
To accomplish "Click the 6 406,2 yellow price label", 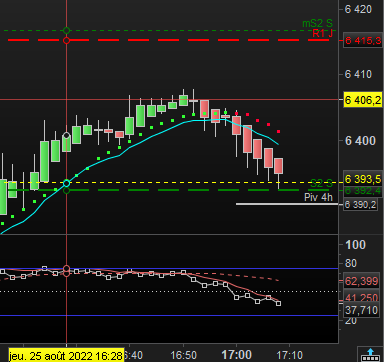I will click(363, 100).
